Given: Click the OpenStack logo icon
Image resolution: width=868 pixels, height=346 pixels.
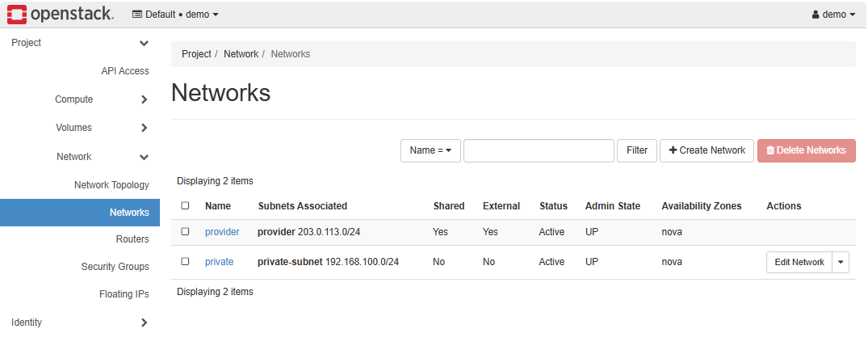Looking at the screenshot, I should [16, 14].
